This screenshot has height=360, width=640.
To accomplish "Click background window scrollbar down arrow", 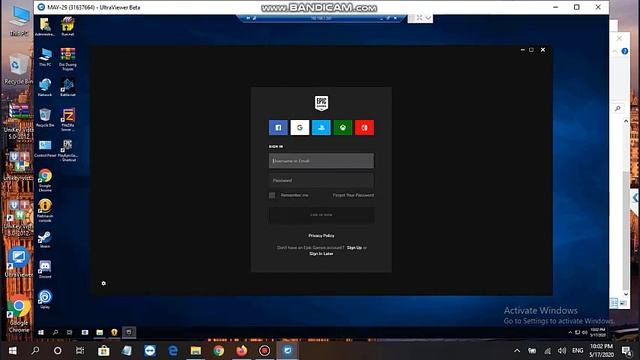I will pos(626,294).
